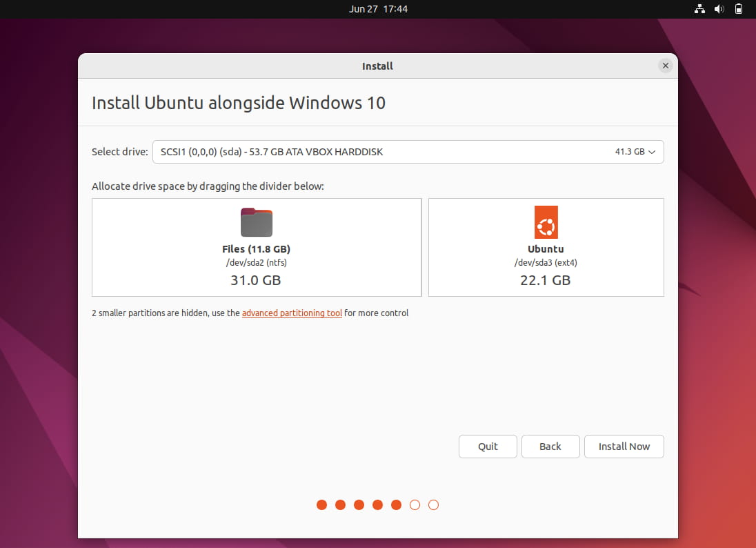
Task: Click the Select drive: label
Action: tap(120, 152)
